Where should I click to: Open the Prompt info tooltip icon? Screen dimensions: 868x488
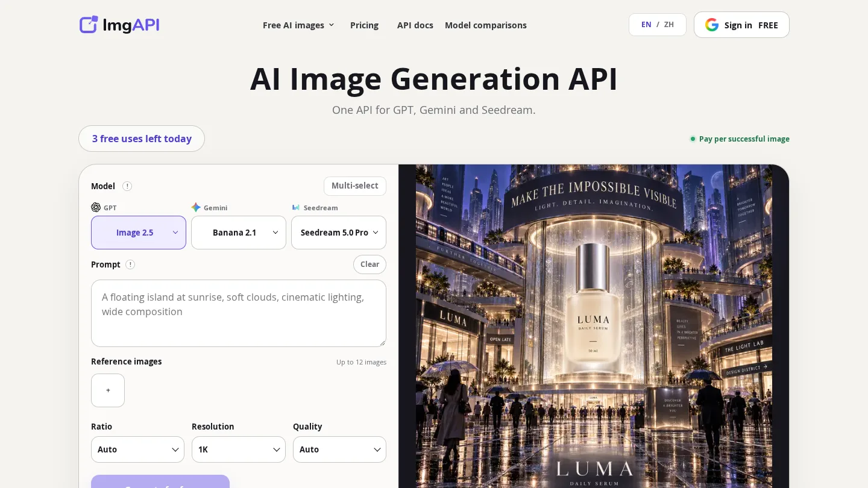click(x=130, y=264)
